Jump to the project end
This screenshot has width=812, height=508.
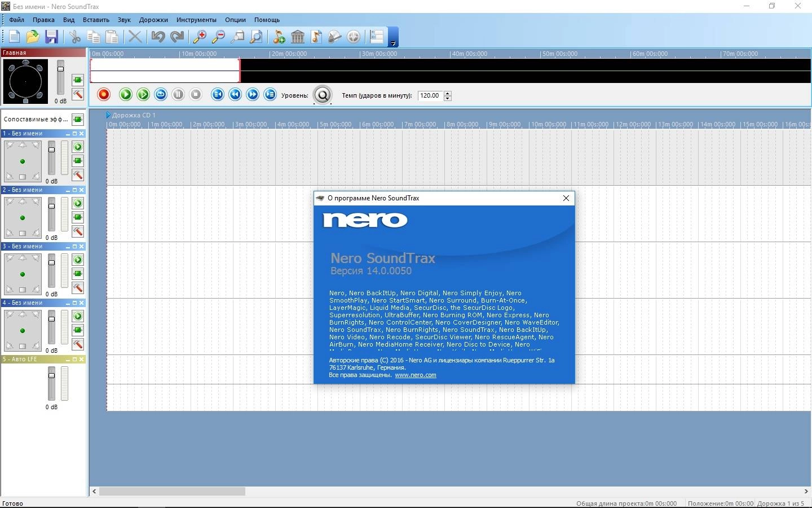tap(270, 94)
